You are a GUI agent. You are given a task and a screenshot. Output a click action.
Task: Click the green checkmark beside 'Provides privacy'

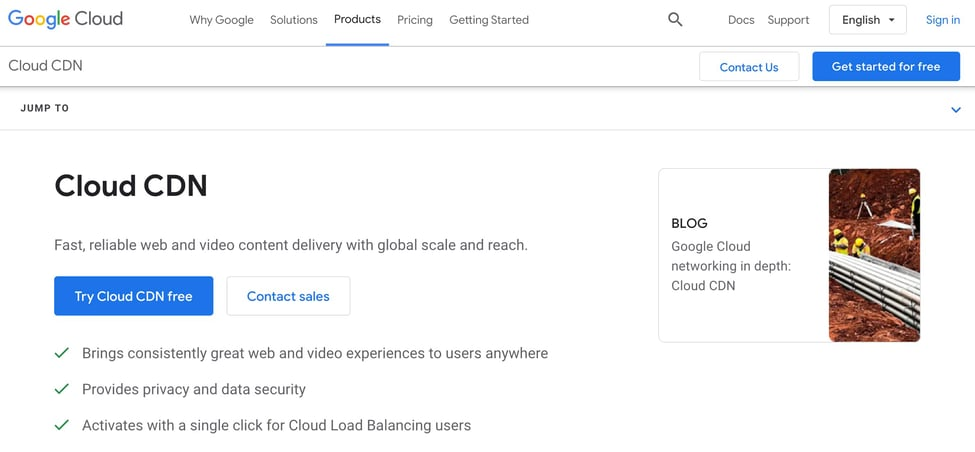62,389
